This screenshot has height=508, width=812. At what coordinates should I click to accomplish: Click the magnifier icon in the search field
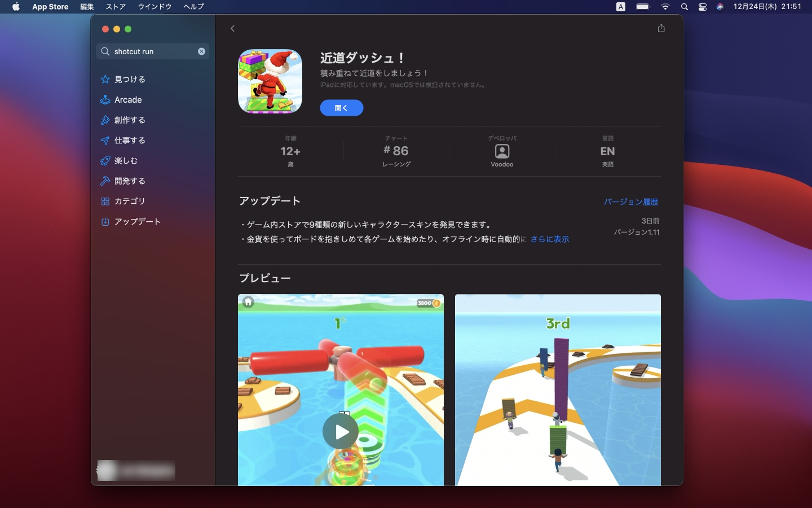point(105,51)
